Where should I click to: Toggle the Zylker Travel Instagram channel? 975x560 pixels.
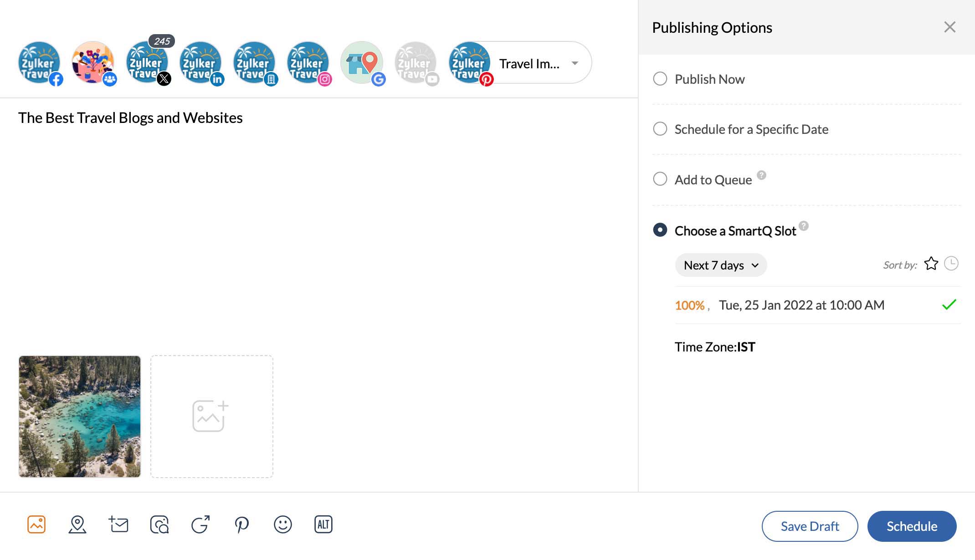[x=308, y=63]
